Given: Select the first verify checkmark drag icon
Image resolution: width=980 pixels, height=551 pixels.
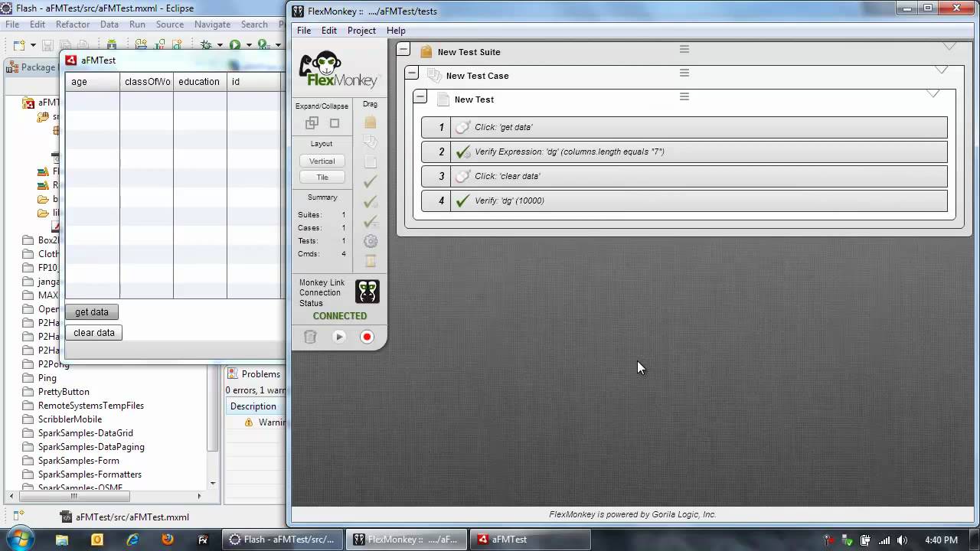Looking at the screenshot, I should [x=371, y=181].
